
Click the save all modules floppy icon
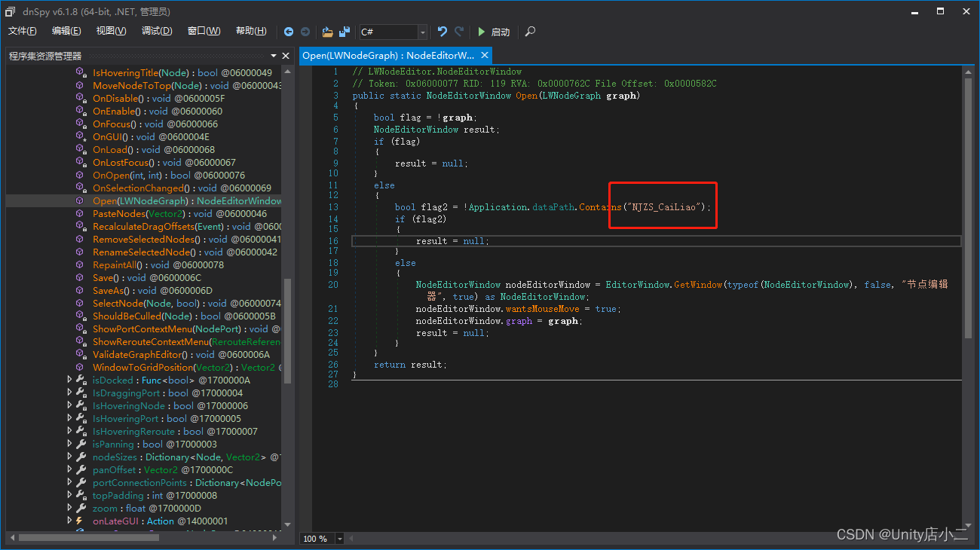pyautogui.click(x=344, y=32)
